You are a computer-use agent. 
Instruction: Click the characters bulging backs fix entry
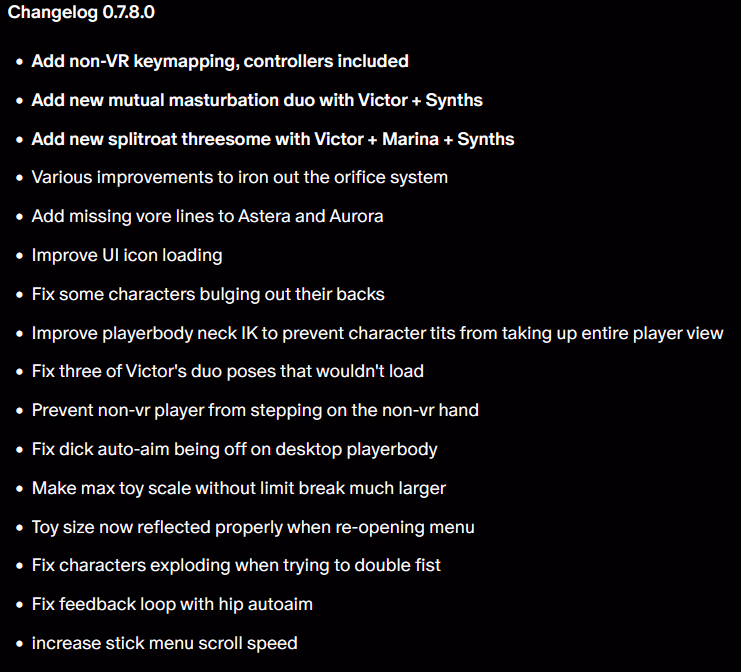click(208, 294)
